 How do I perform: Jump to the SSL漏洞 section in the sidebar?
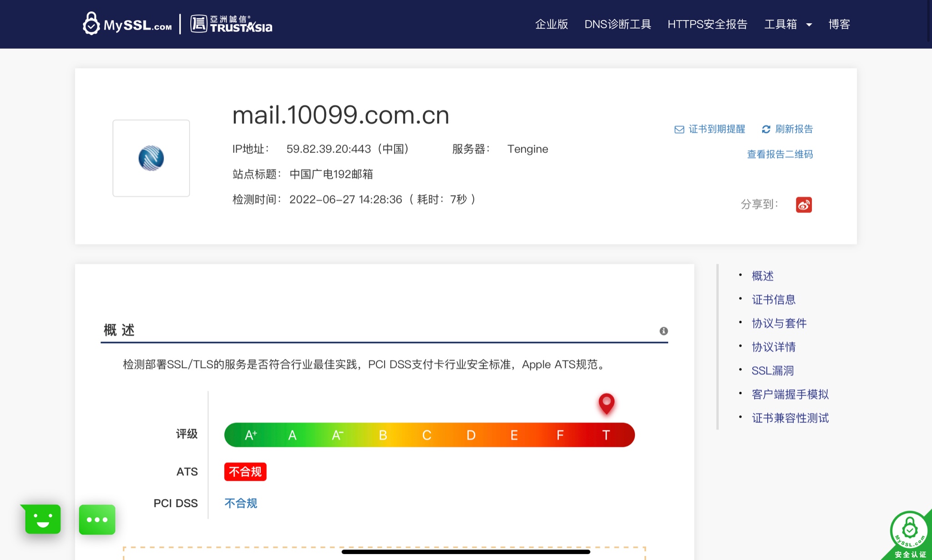[x=772, y=370]
